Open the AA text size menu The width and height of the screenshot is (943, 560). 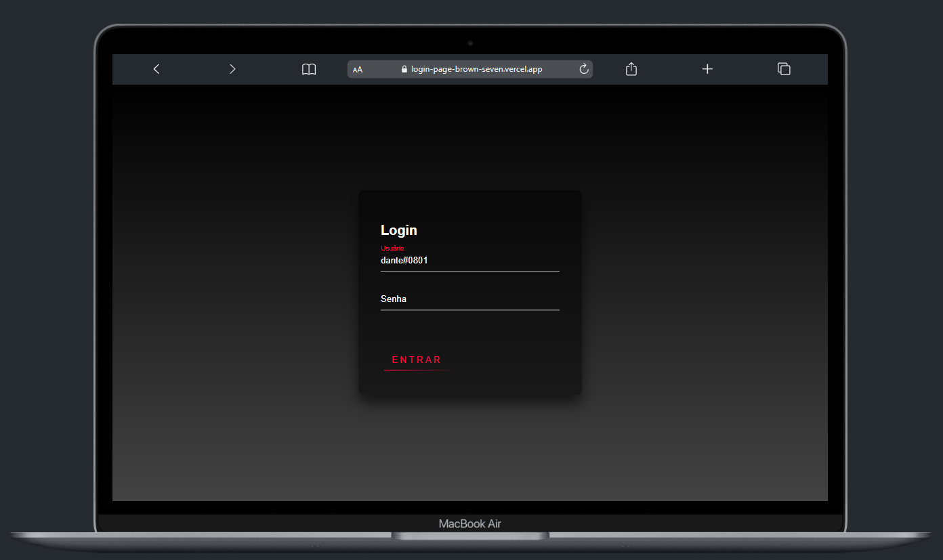point(358,70)
